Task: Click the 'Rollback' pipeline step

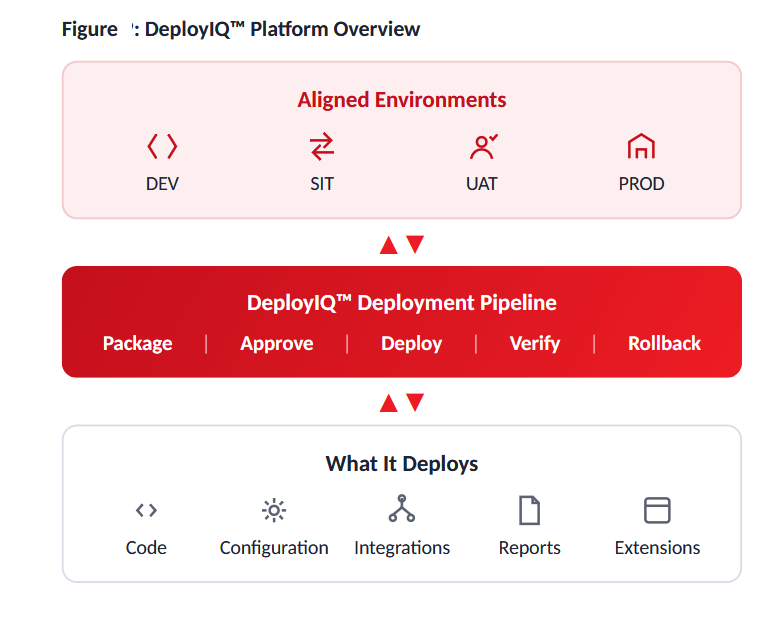Action: (664, 343)
